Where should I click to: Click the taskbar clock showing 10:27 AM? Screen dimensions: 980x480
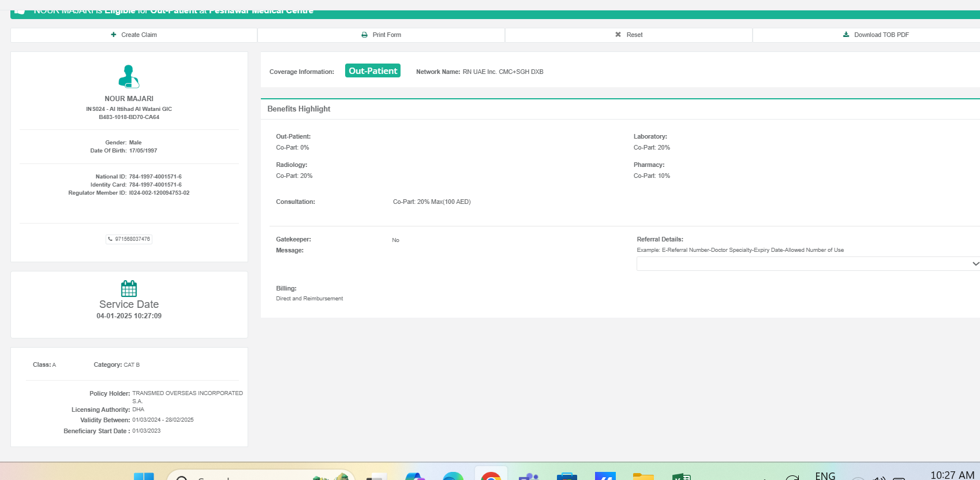tap(952, 475)
